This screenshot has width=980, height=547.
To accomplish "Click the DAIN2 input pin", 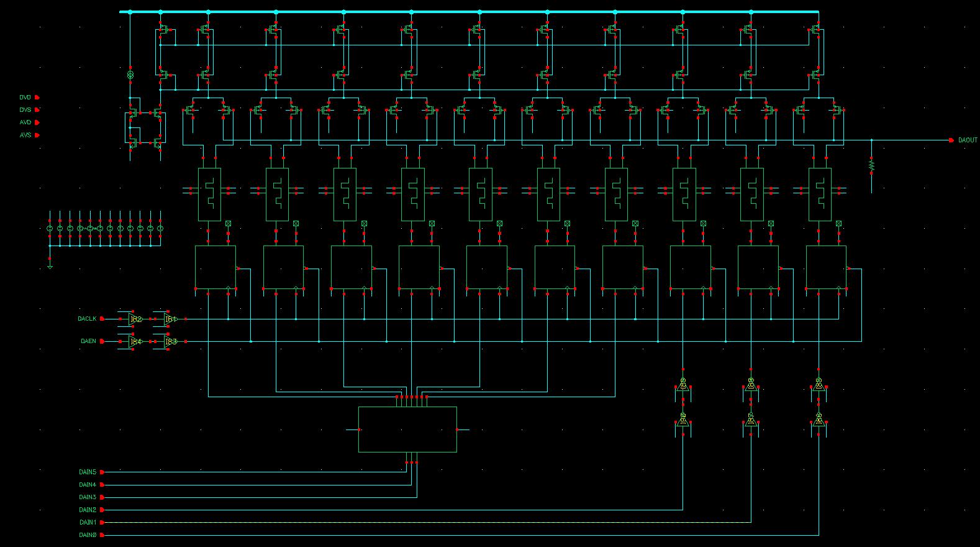I will (102, 510).
